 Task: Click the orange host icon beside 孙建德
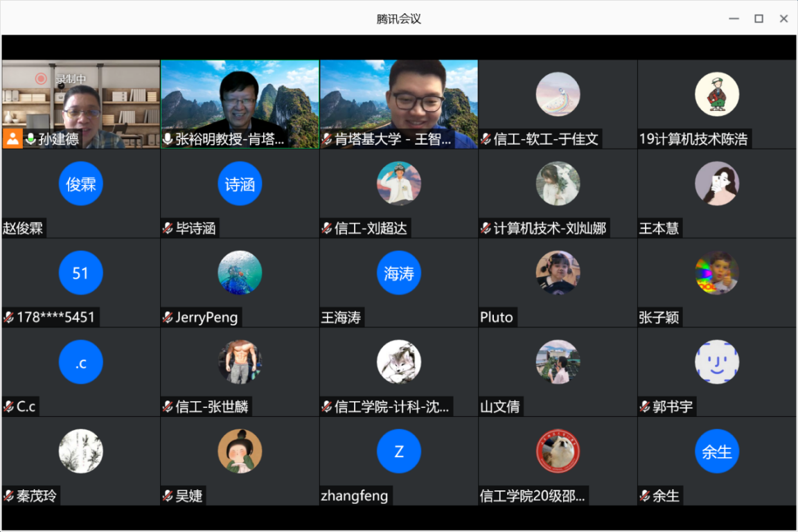pos(12,139)
